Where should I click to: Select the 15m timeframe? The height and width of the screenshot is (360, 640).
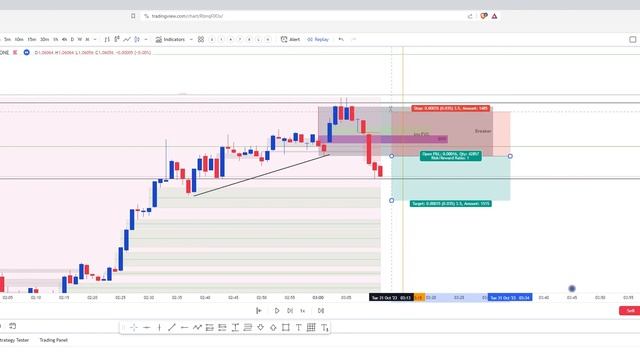tap(32, 40)
